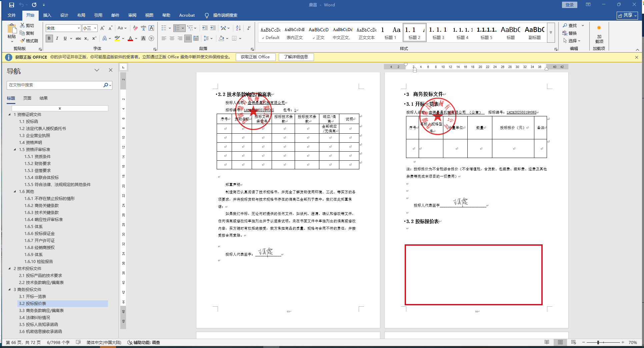Image resolution: width=644 pixels, height=348 pixels.
Task: Toggle character border (boxed A)
Action: coord(151,28)
